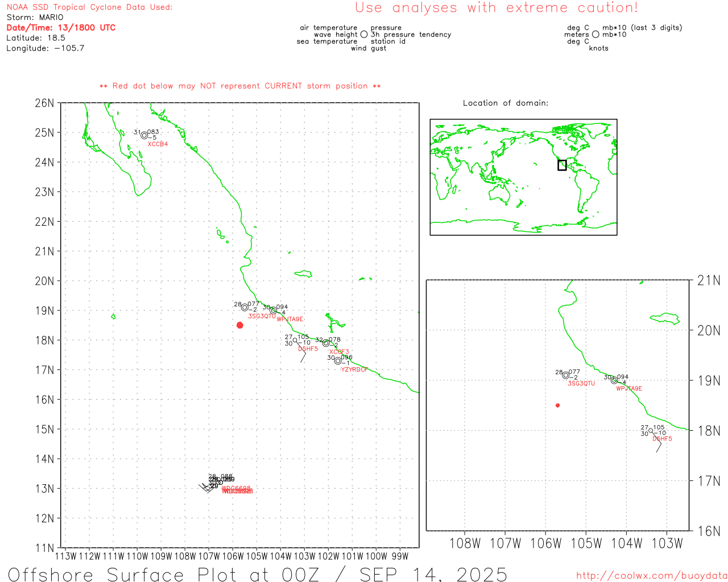
Task: Click the D5HF5 station marker in inset map
Action: (x=651, y=430)
